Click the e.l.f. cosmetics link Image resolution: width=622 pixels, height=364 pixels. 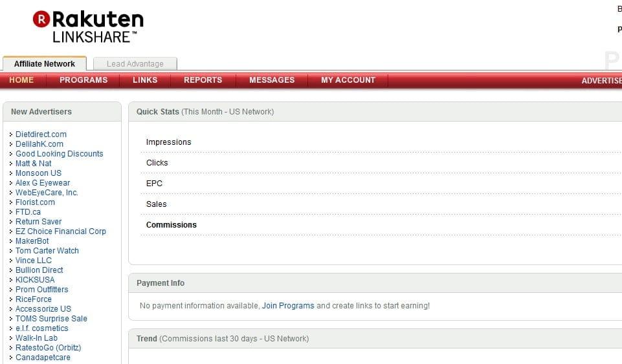41,328
